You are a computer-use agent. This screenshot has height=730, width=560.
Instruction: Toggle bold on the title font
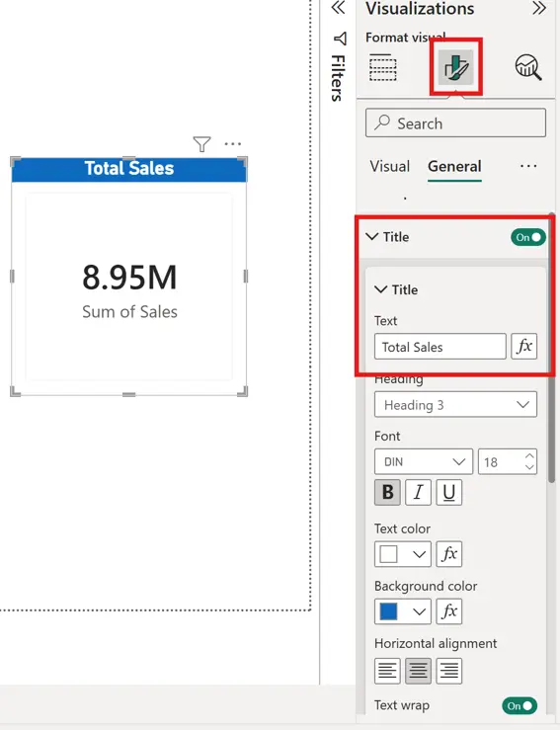tap(387, 492)
